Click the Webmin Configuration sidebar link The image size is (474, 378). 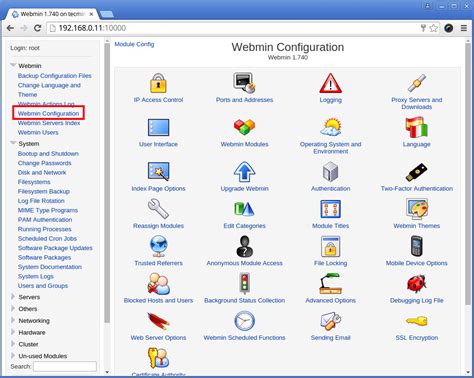48,113
